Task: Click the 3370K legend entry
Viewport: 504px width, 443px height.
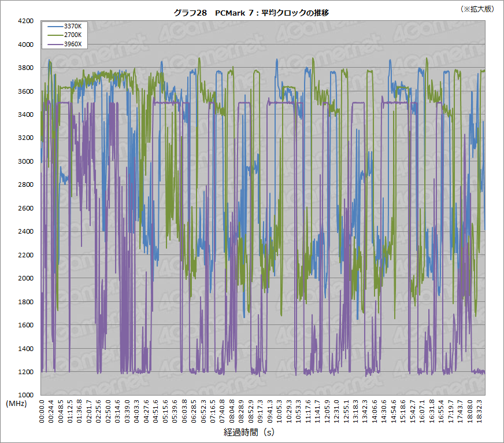Action: pos(73,27)
